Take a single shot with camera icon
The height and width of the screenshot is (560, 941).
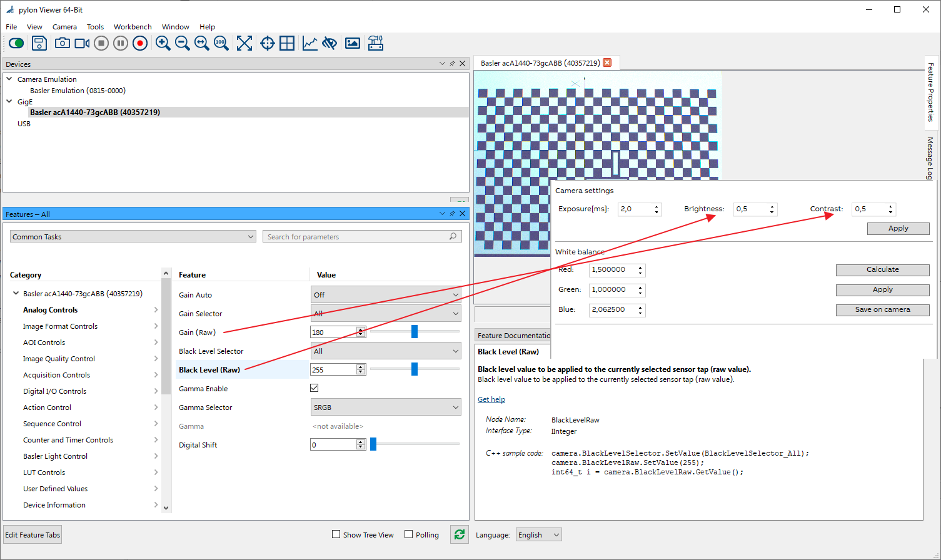point(62,43)
